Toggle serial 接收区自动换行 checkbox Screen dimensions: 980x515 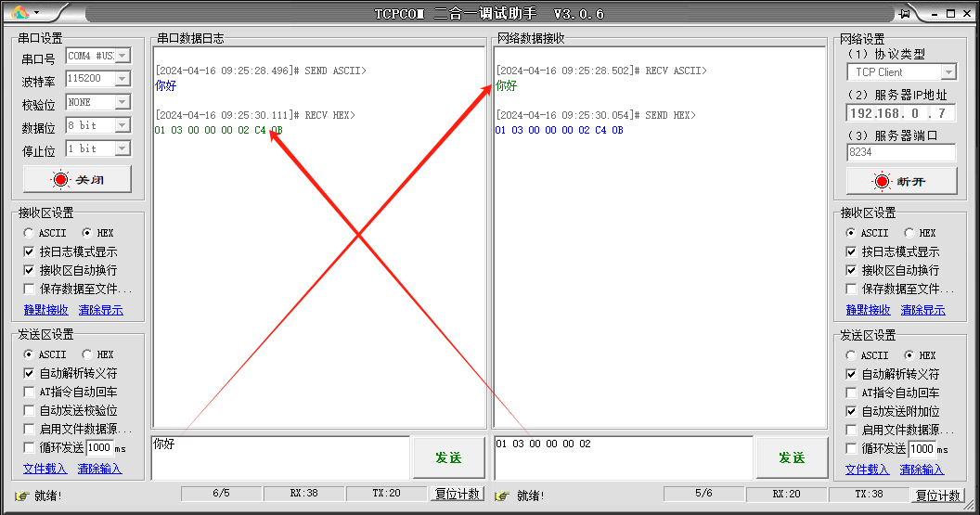pos(29,271)
